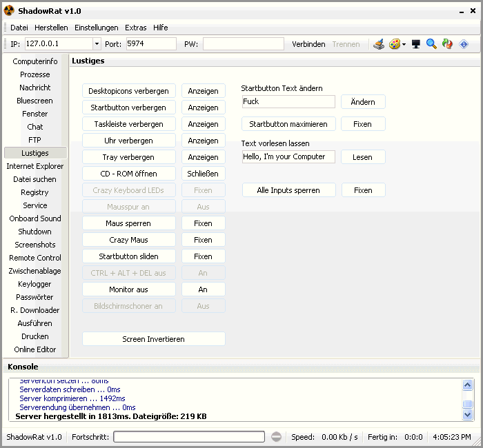Image resolution: width=483 pixels, height=448 pixels.
Task: Click the blue info diamond icon
Action: pos(464,44)
